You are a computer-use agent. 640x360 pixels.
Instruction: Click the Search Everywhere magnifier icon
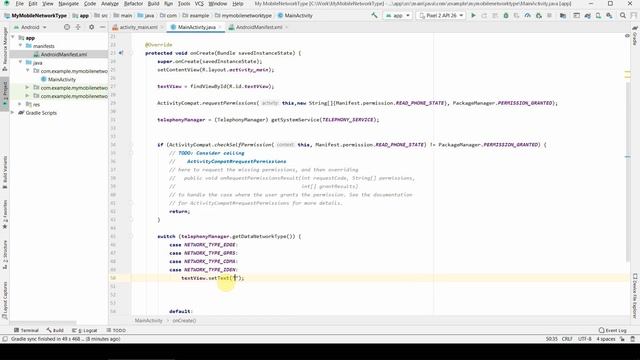pyautogui.click(x=622, y=16)
